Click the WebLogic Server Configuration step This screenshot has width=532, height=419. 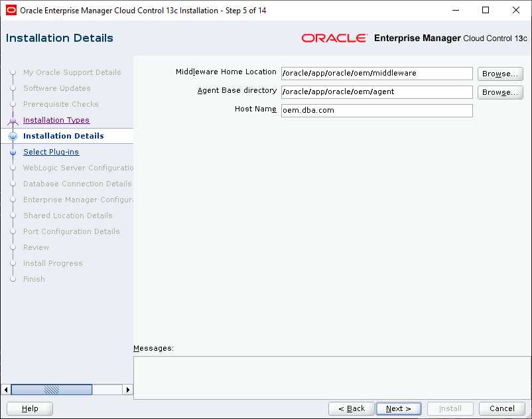(78, 168)
